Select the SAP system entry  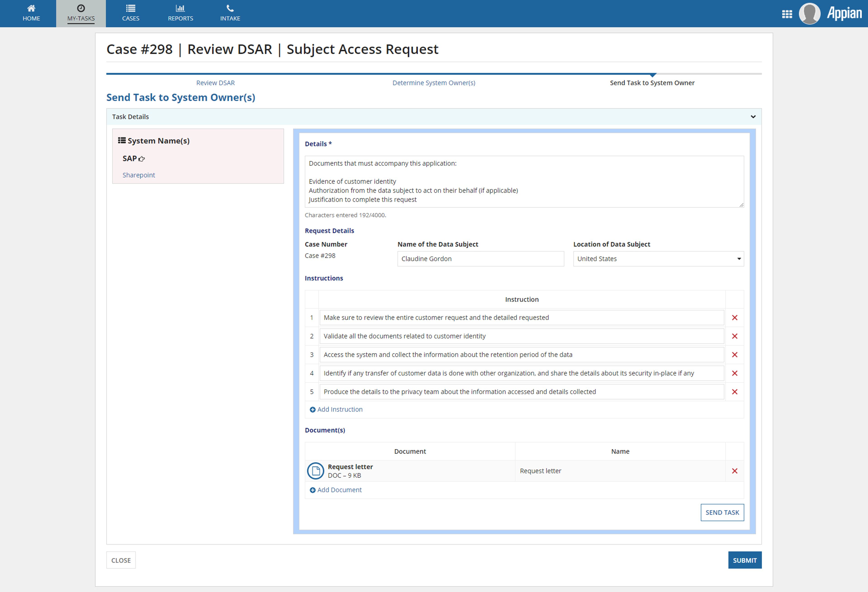click(x=130, y=159)
